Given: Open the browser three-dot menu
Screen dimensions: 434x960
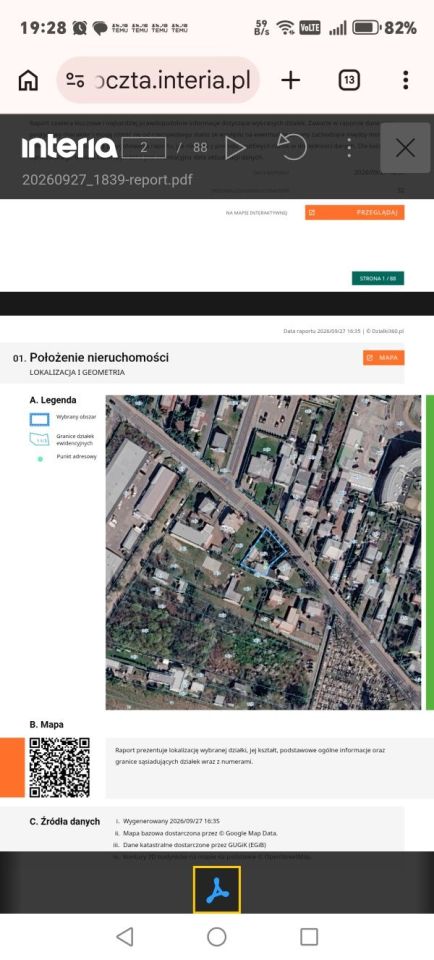Looking at the screenshot, I should [x=405, y=80].
